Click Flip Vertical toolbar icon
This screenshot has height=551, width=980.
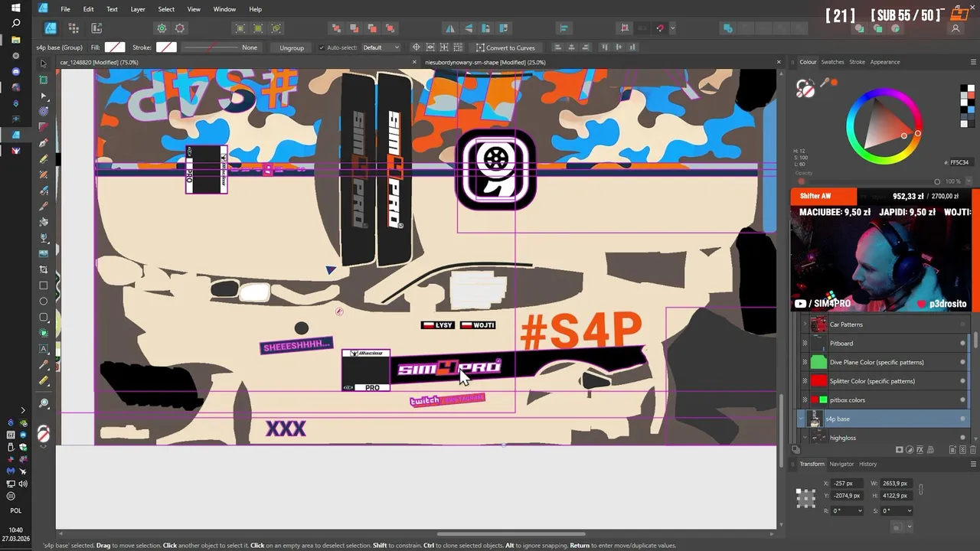pyautogui.click(x=468, y=28)
